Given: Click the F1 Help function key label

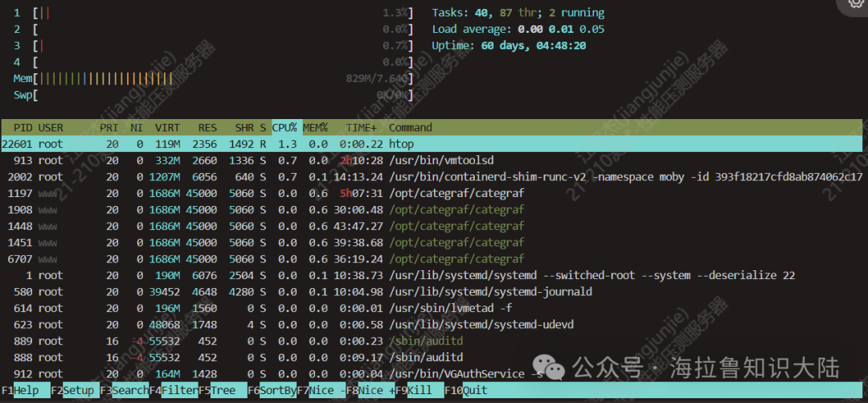Looking at the screenshot, I should click(x=25, y=390).
